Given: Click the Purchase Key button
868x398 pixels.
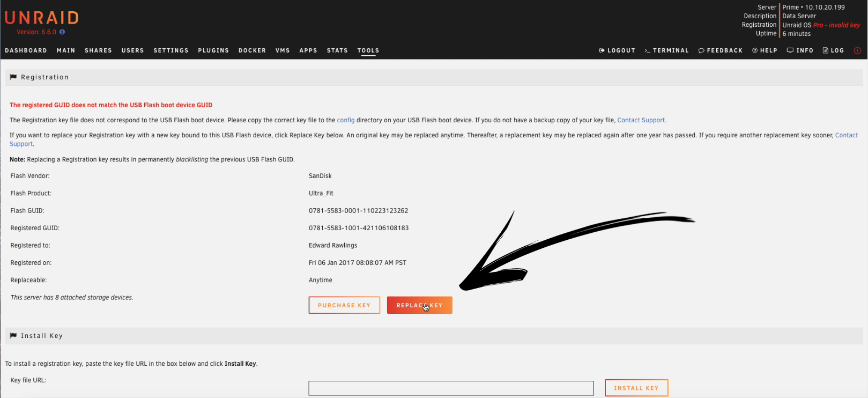Looking at the screenshot, I should (x=344, y=305).
